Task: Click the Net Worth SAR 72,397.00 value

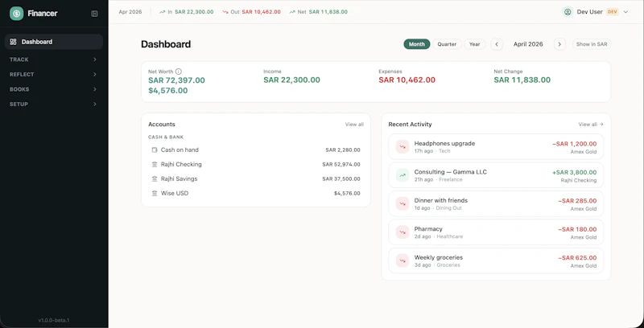Action: click(x=176, y=80)
